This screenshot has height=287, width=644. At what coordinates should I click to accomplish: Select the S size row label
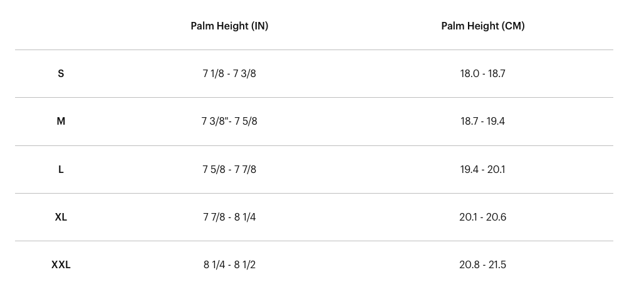pos(61,73)
